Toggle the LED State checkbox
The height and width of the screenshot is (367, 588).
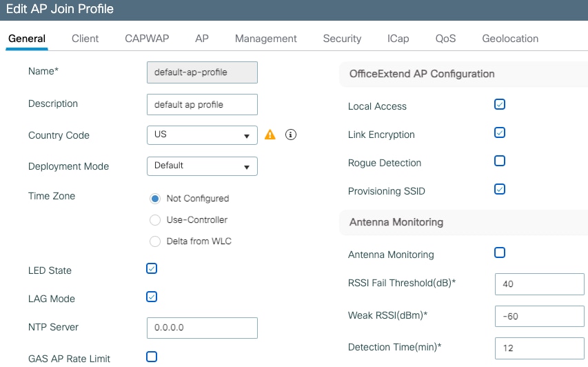tap(152, 268)
